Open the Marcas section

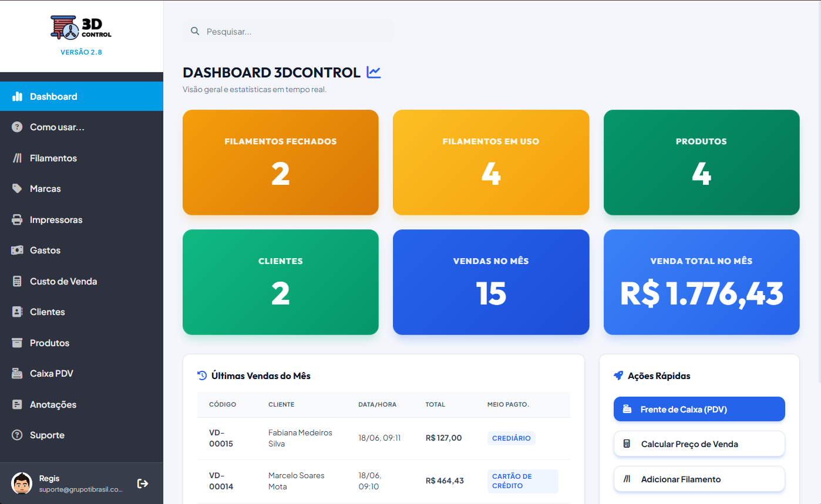click(x=82, y=189)
